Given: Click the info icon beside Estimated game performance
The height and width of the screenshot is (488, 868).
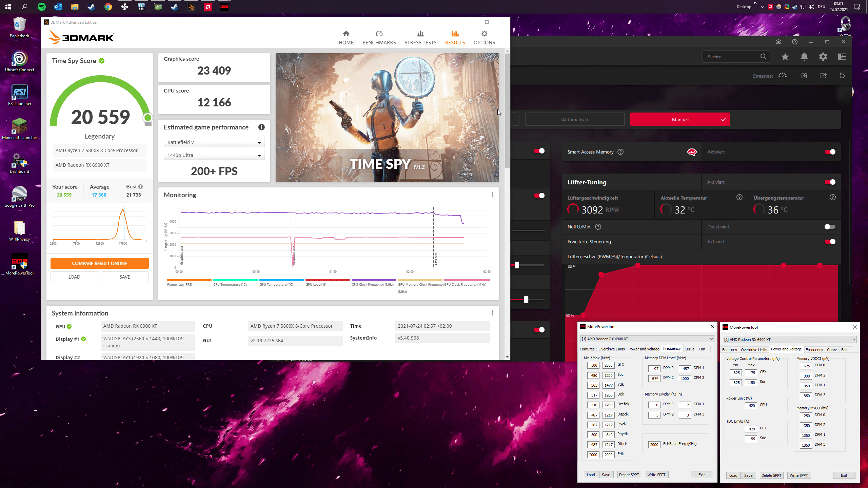Looking at the screenshot, I should 261,127.
